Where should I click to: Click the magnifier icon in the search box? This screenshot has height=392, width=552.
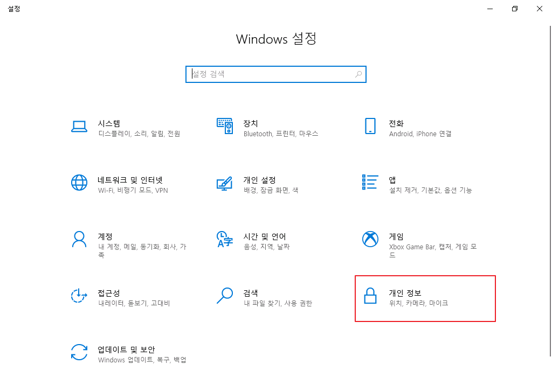point(358,74)
